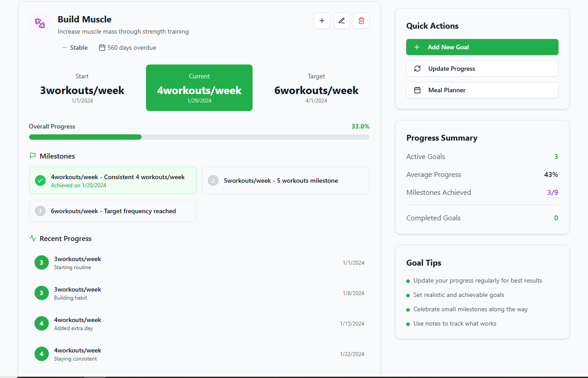The width and height of the screenshot is (588, 378).
Task: Click the Overall Progress bar
Action: 199,137
